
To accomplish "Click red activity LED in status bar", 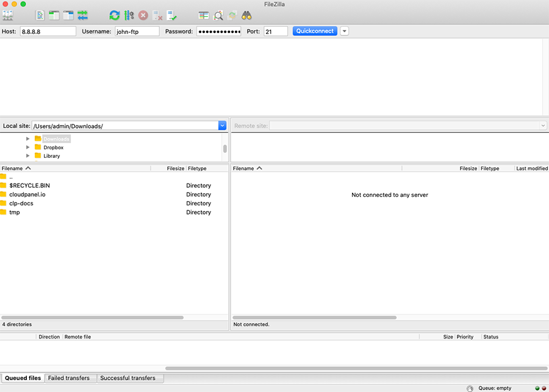I will [x=544, y=388].
